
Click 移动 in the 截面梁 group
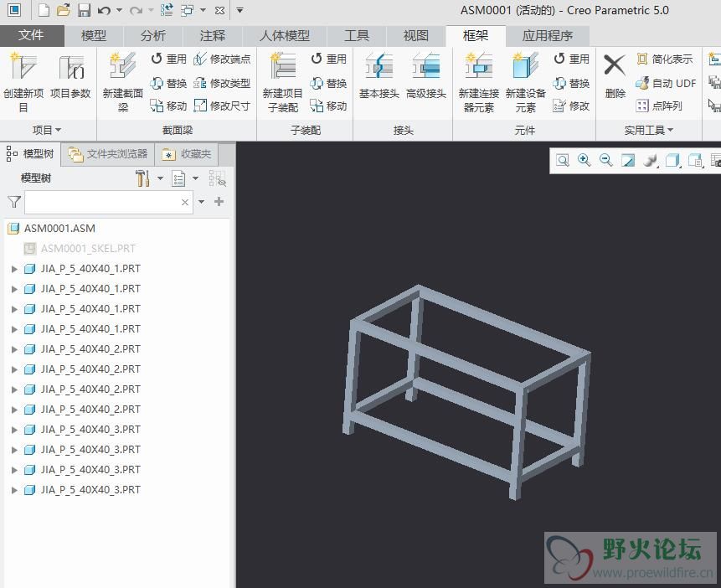pos(169,106)
